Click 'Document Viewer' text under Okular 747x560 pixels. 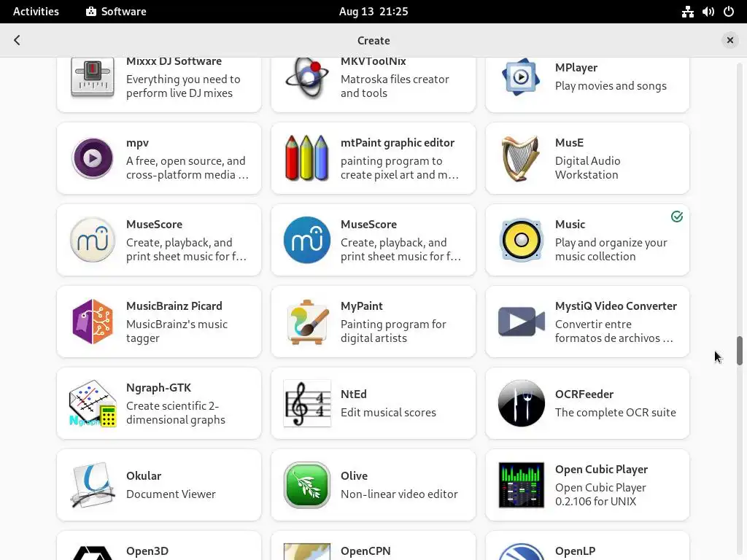tap(171, 494)
